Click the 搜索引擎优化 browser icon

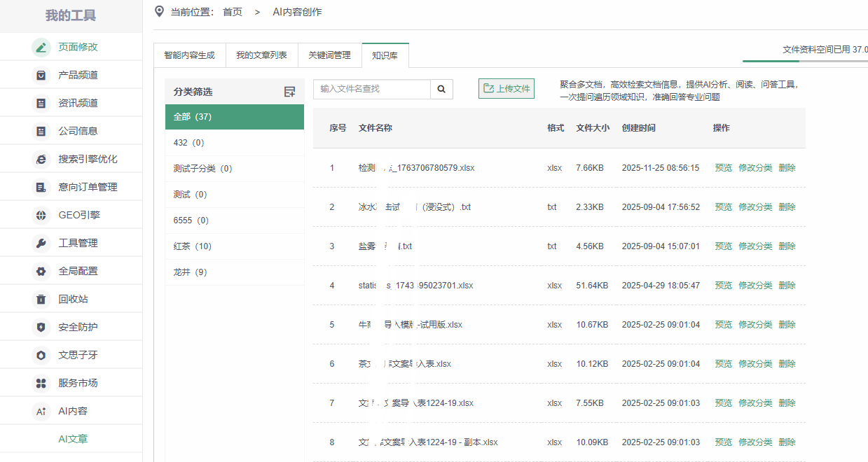click(41, 159)
